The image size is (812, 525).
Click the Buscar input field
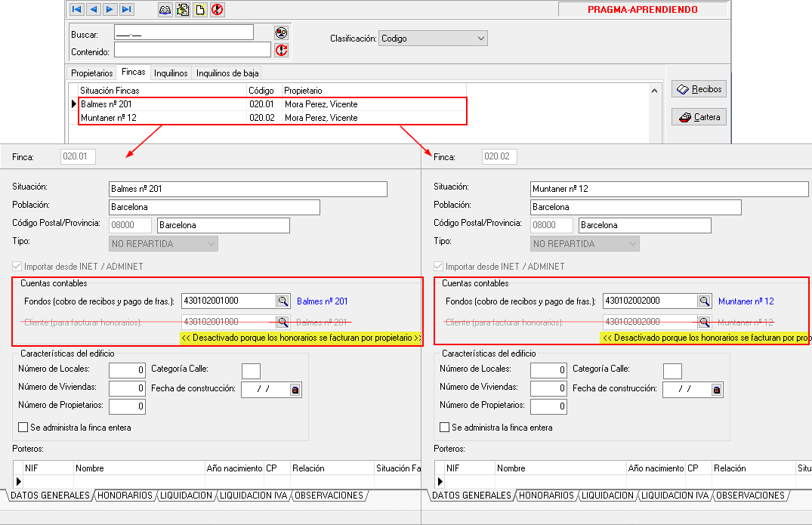pyautogui.click(x=184, y=32)
